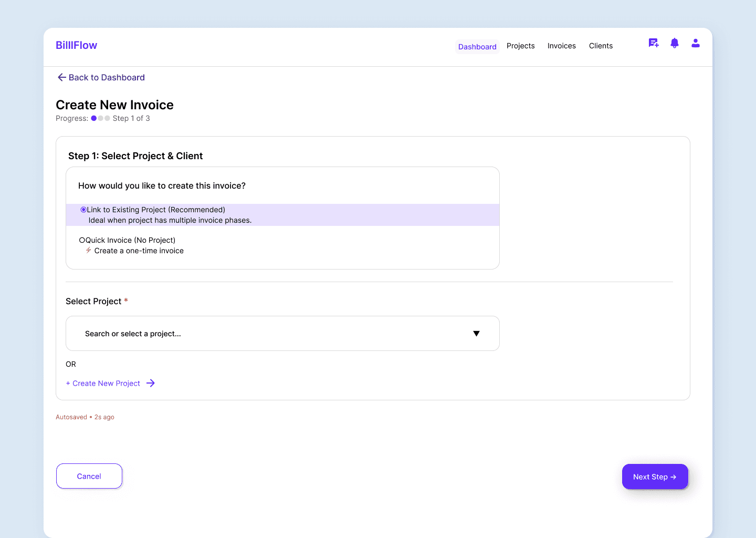756x538 pixels.
Task: Open the new message icon in header
Action: pos(654,44)
